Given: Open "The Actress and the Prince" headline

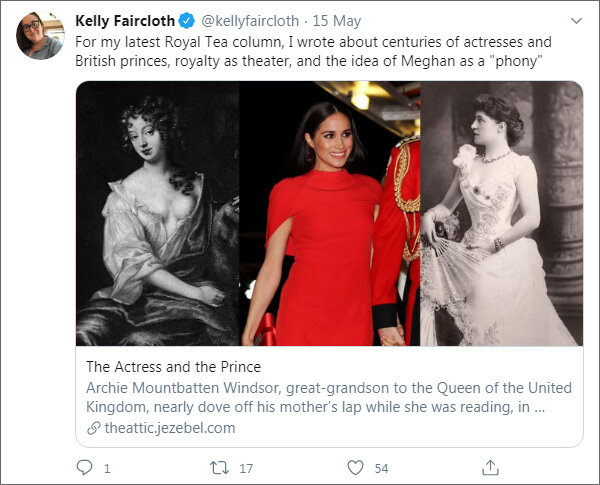Looking at the screenshot, I should coord(173,367).
